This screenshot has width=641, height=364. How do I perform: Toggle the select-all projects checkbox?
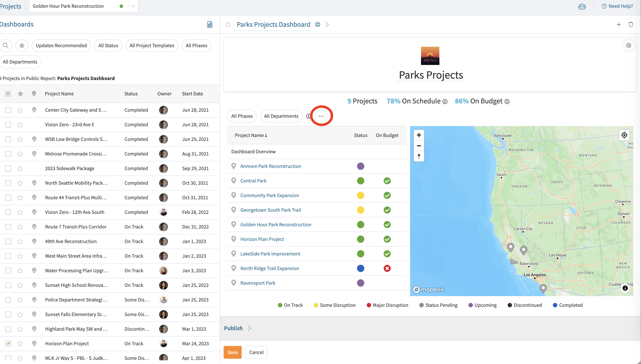(x=8, y=93)
